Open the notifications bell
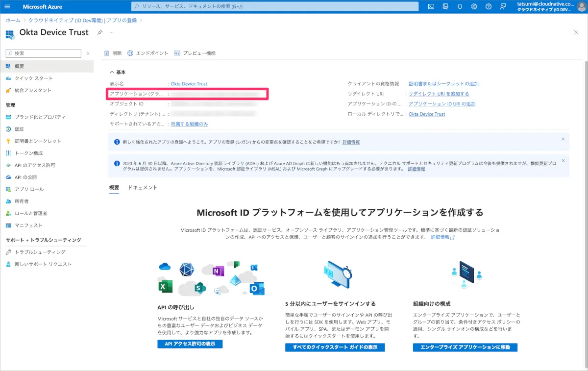The height and width of the screenshot is (371, 588). point(460,7)
